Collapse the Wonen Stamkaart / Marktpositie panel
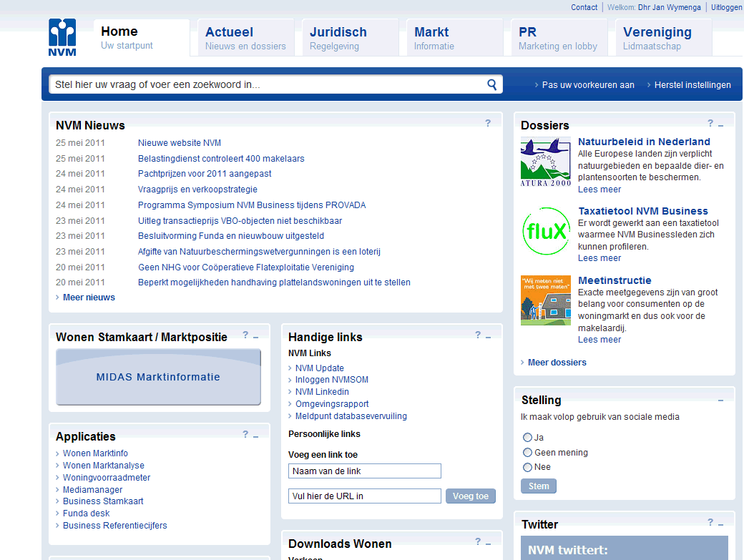Image resolution: width=744 pixels, height=560 pixels. click(256, 337)
